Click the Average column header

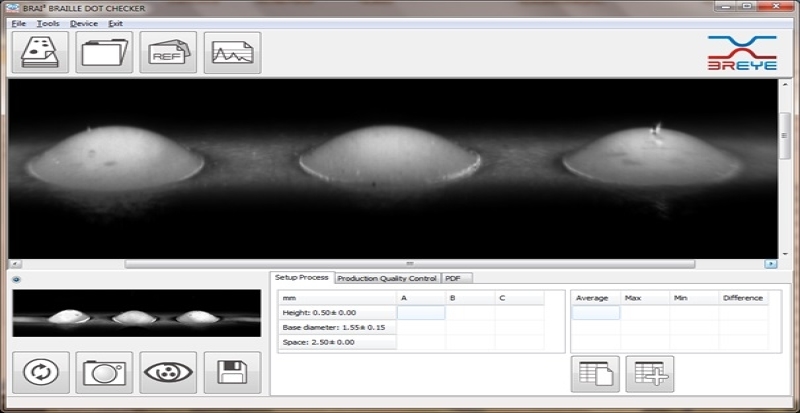click(x=596, y=298)
